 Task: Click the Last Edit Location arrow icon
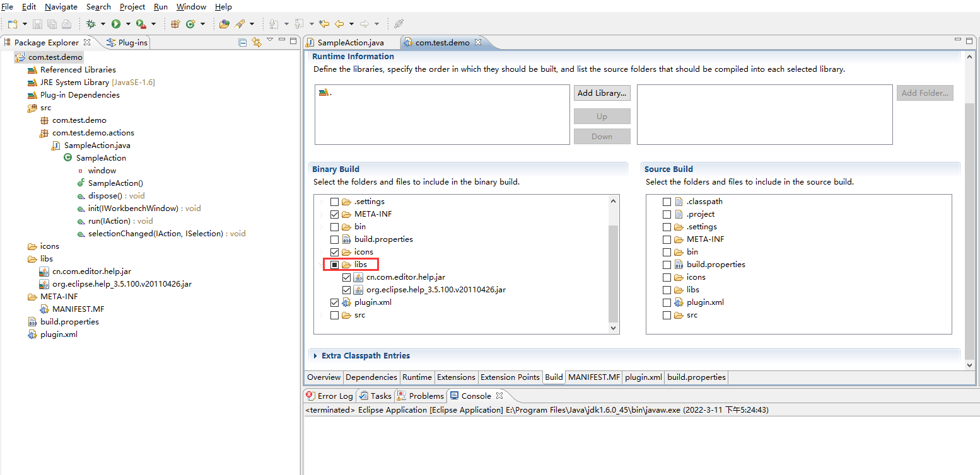(x=324, y=24)
